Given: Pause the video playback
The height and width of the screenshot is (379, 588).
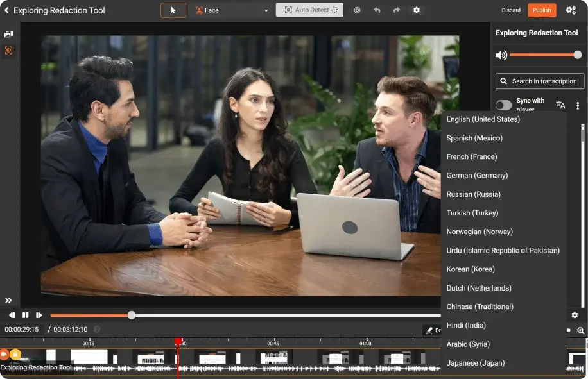Looking at the screenshot, I should pos(26,315).
